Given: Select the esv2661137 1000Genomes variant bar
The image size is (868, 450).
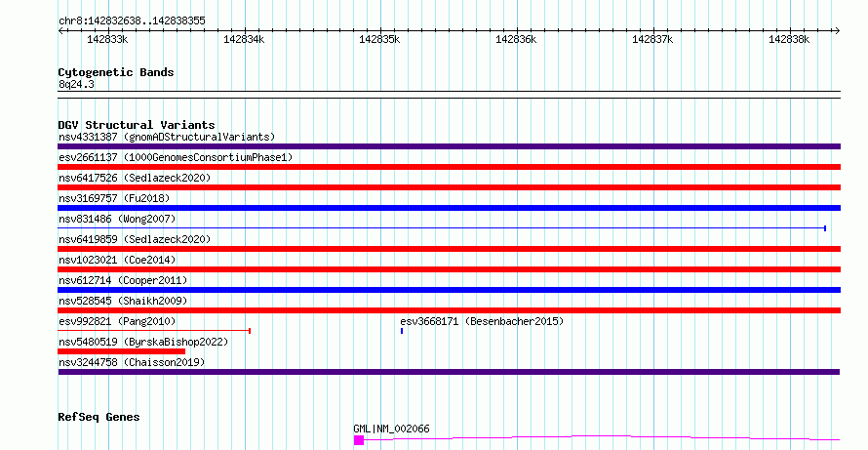Looking at the screenshot, I should [x=449, y=167].
